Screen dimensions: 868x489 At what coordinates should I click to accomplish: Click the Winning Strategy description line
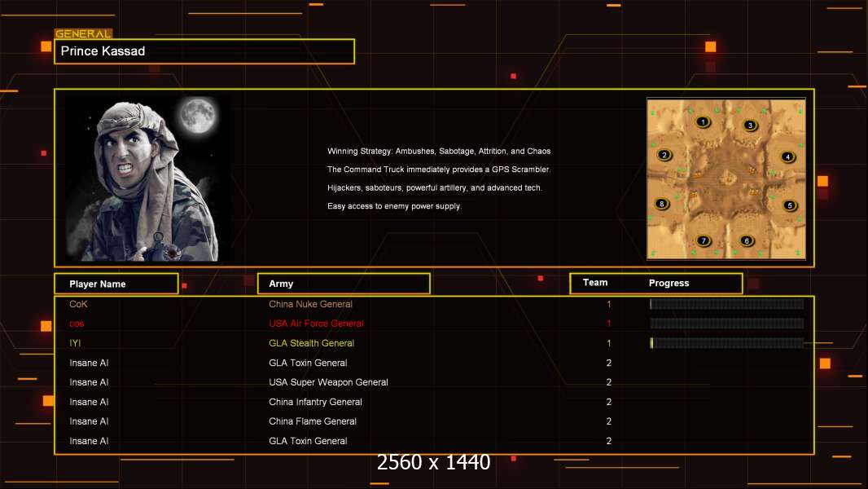(438, 152)
